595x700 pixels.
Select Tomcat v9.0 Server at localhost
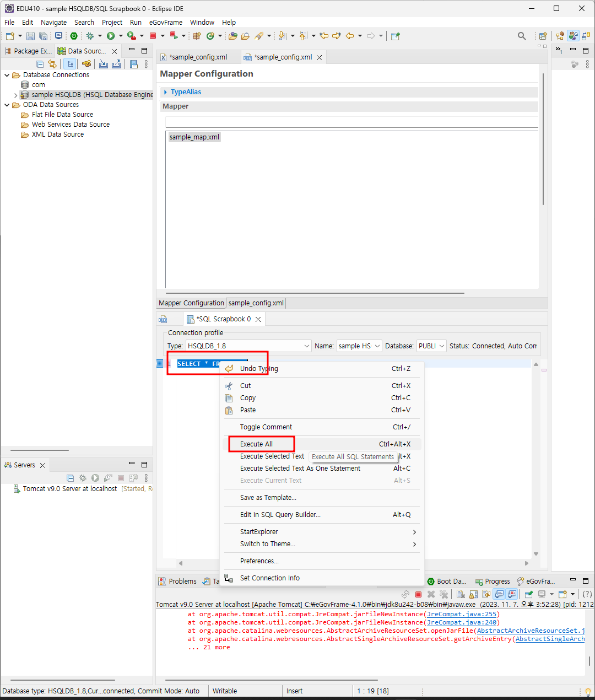[70, 489]
